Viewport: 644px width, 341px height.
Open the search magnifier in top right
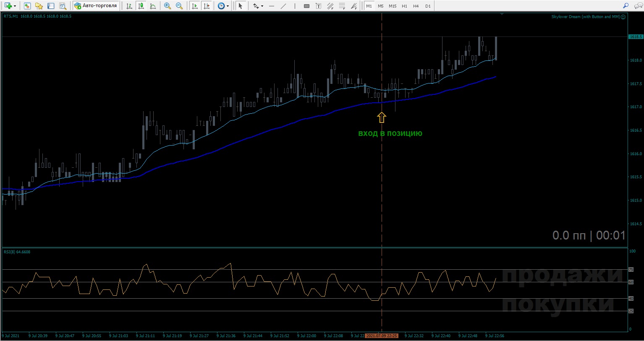pyautogui.click(x=626, y=6)
